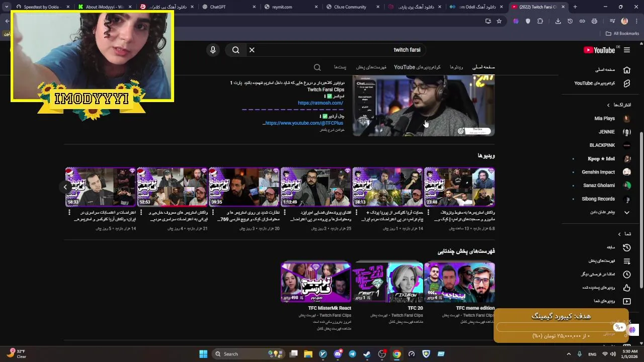Open the Chrome downloads icon
The height and width of the screenshot is (362, 644).
[558, 21]
